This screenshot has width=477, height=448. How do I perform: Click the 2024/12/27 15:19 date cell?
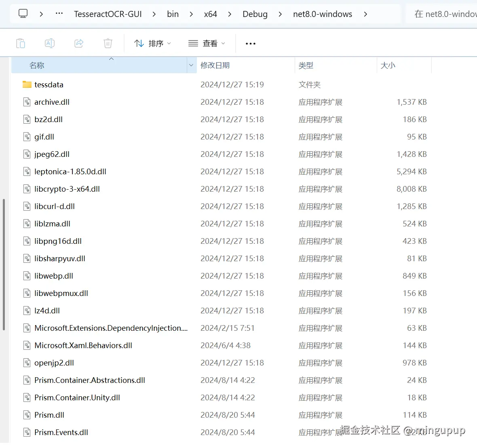[232, 85]
